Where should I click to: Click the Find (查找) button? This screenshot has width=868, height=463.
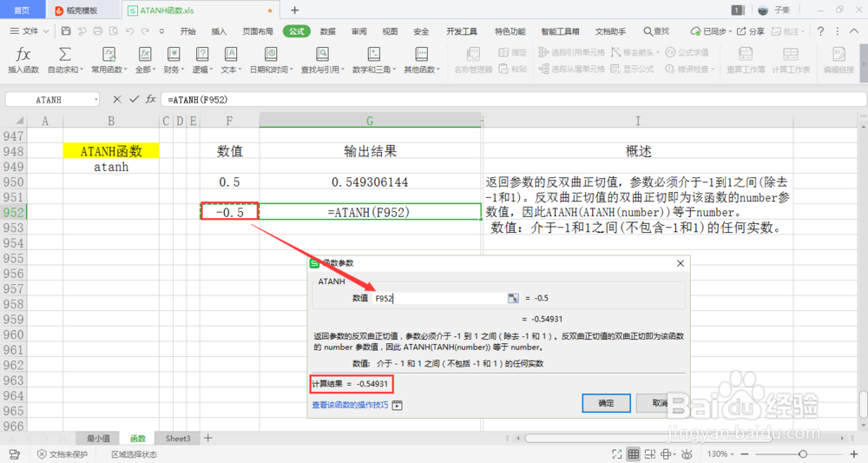pos(656,31)
